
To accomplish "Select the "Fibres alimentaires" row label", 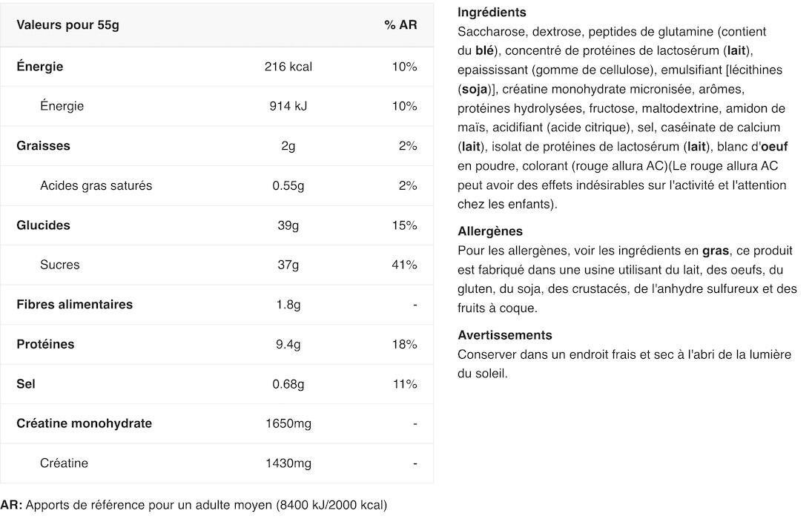I will 74,305.
